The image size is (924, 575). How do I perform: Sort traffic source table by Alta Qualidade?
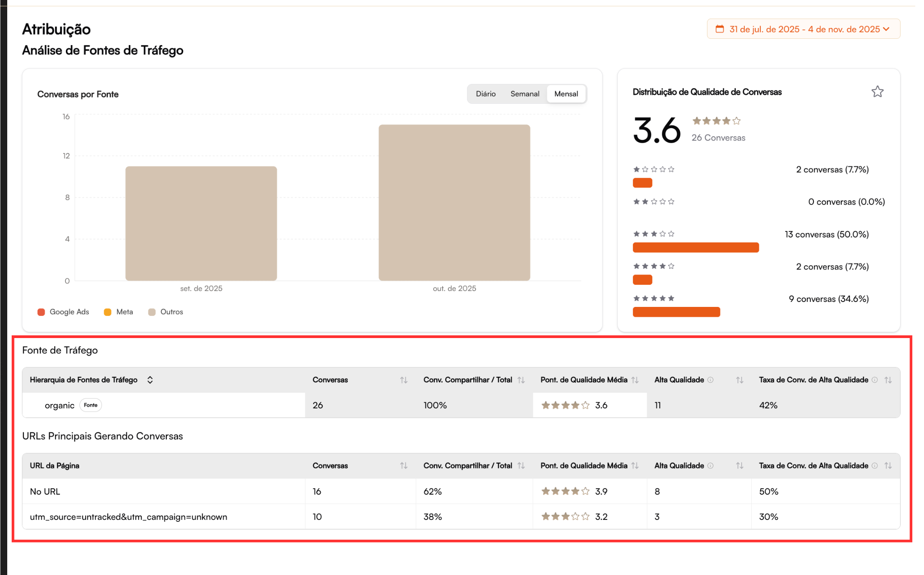point(739,380)
